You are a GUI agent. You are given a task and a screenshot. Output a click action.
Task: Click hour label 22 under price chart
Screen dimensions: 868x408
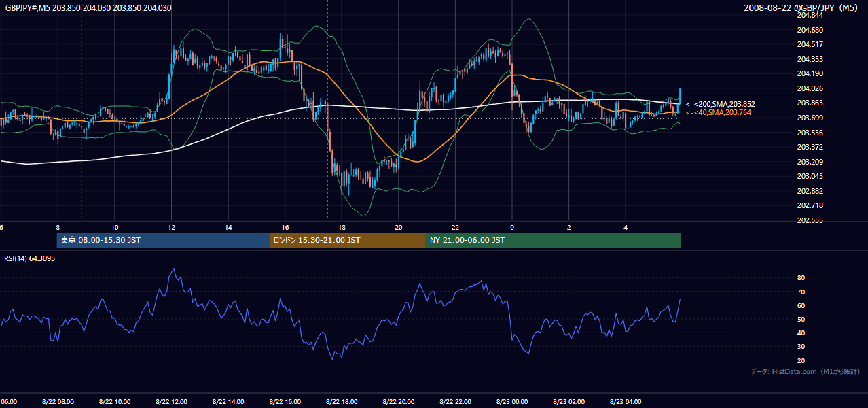click(456, 228)
